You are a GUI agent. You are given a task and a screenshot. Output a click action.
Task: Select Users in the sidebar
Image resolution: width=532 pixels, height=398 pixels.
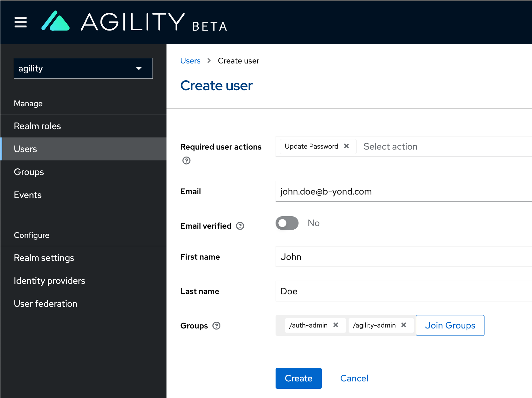click(83, 149)
